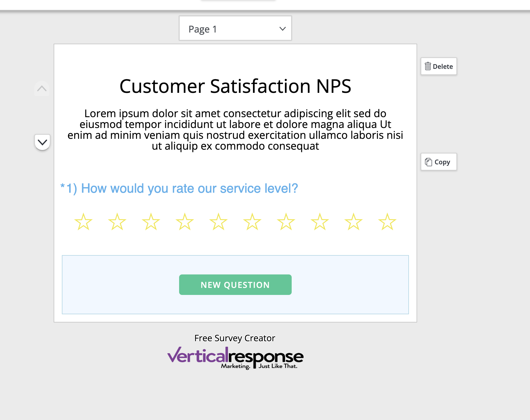
Task: Collapse section using upper chevron arrow
Action: point(42,89)
